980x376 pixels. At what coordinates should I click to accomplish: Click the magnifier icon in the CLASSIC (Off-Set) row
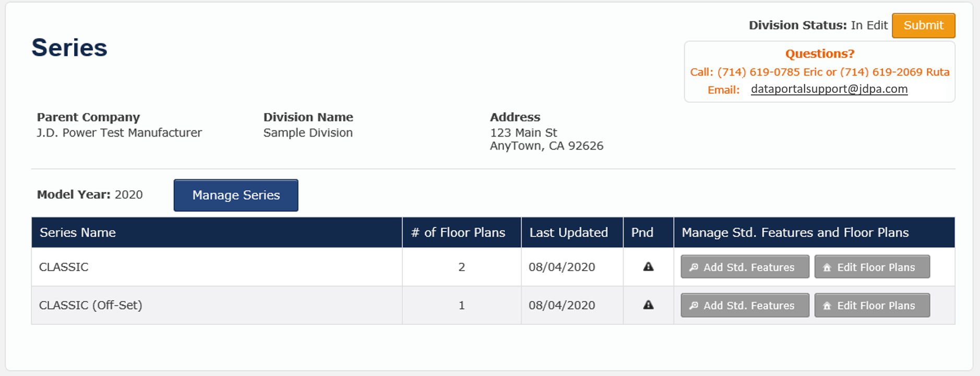[694, 306]
